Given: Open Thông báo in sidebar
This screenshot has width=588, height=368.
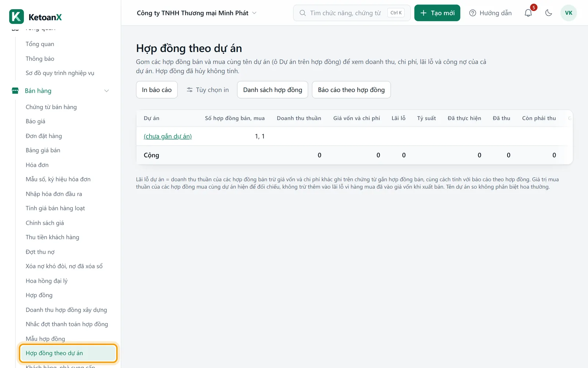Looking at the screenshot, I should pos(40,59).
